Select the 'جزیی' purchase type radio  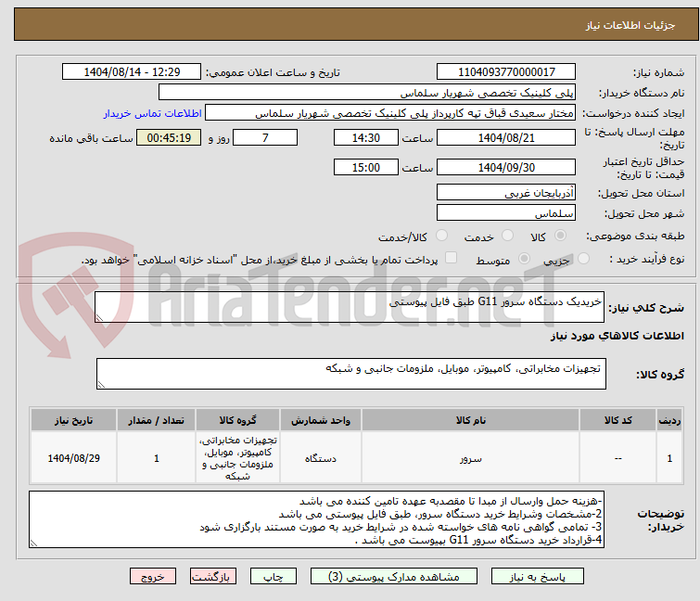(x=583, y=259)
